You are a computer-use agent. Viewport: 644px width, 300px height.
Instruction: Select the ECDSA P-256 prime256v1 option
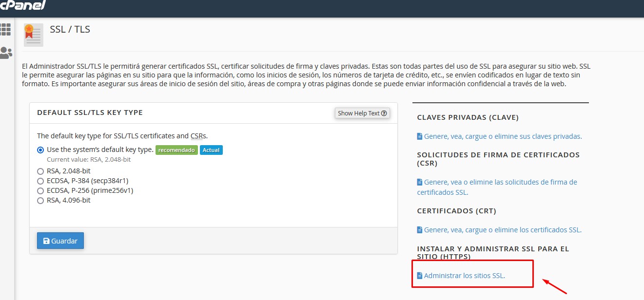point(40,190)
